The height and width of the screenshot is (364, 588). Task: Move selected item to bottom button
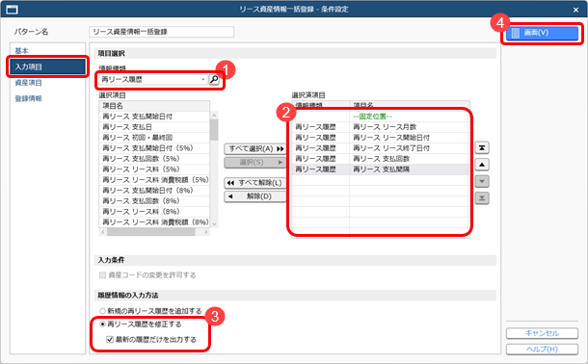(x=482, y=198)
